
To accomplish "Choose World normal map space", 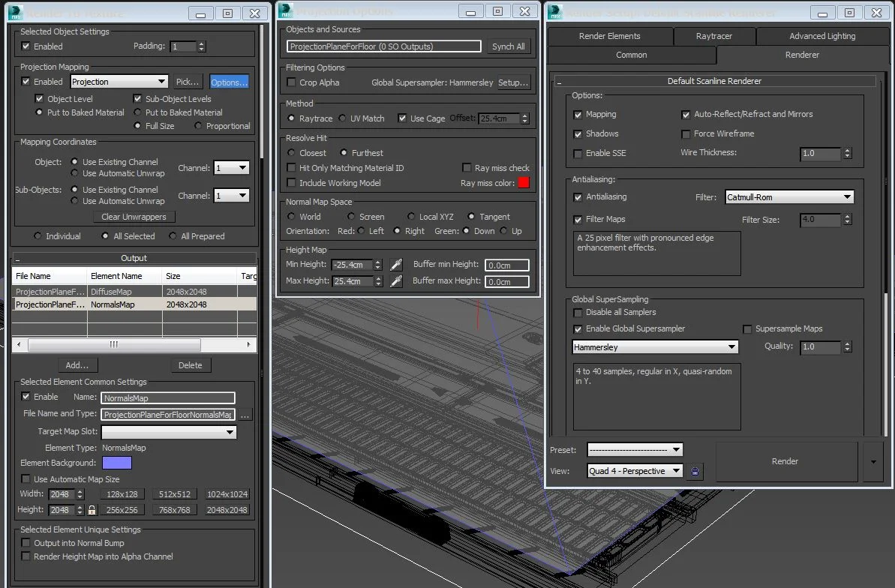I will tap(291, 216).
